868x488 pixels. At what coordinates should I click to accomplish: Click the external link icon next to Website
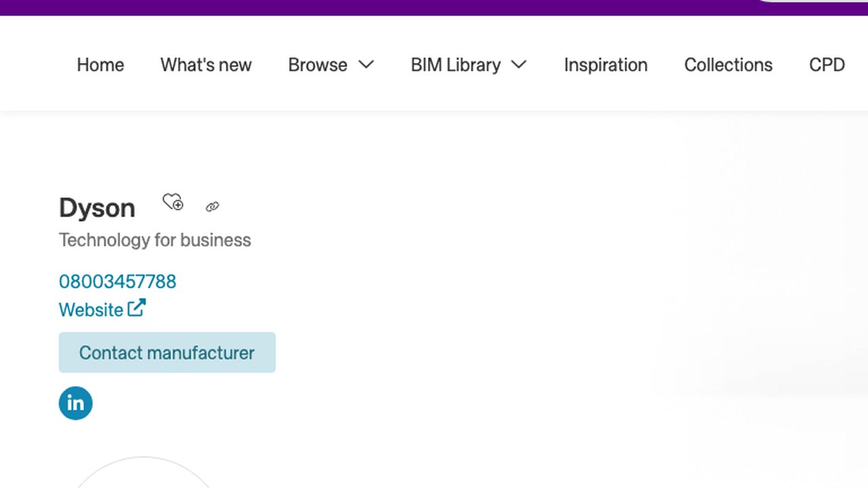(136, 308)
